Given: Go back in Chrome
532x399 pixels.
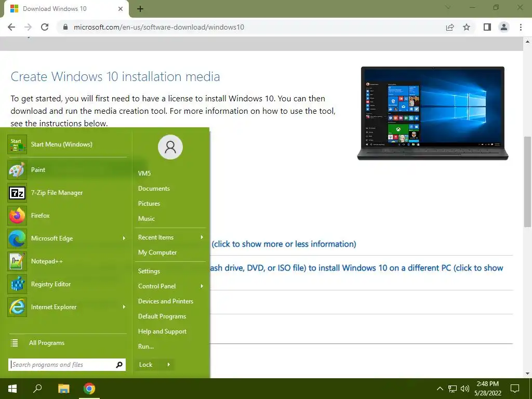Looking at the screenshot, I should tap(11, 27).
